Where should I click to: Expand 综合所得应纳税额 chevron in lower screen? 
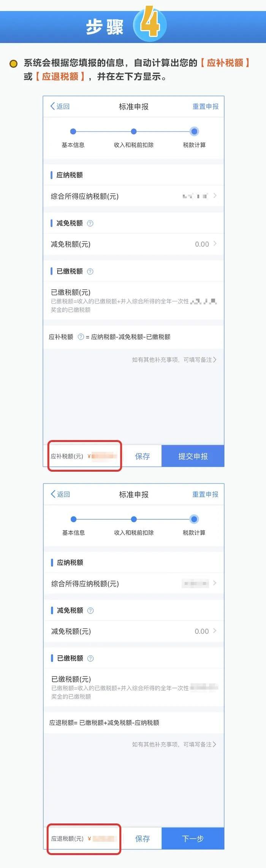pyautogui.click(x=215, y=583)
